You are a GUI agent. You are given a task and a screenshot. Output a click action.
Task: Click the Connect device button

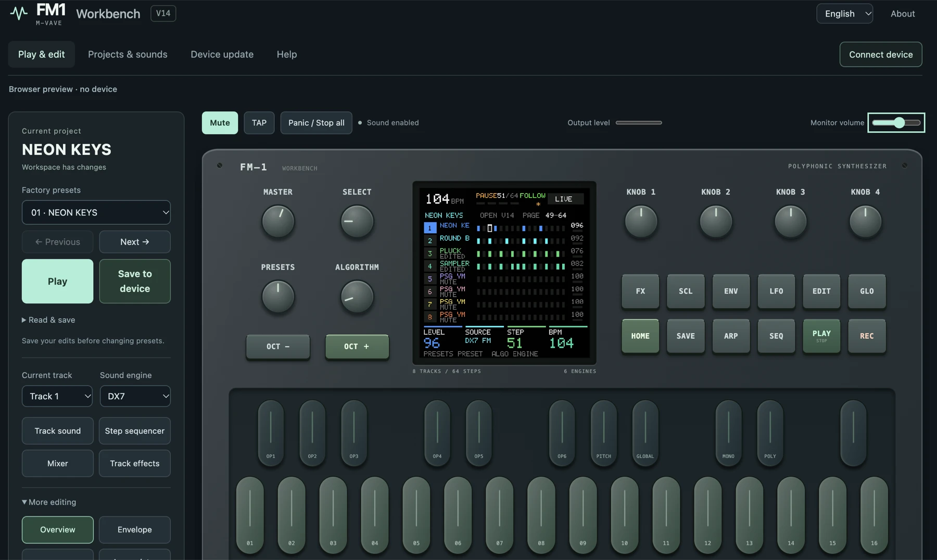(881, 54)
